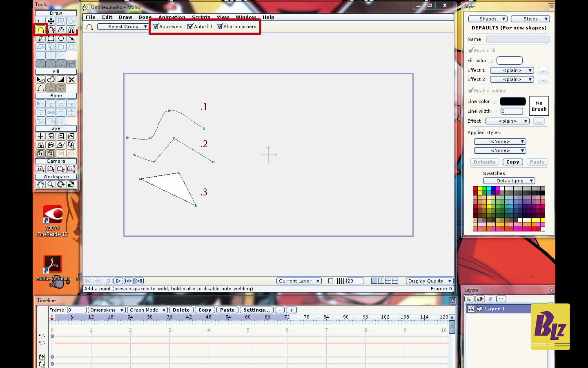Activate the Delete Edge tool

point(51,29)
